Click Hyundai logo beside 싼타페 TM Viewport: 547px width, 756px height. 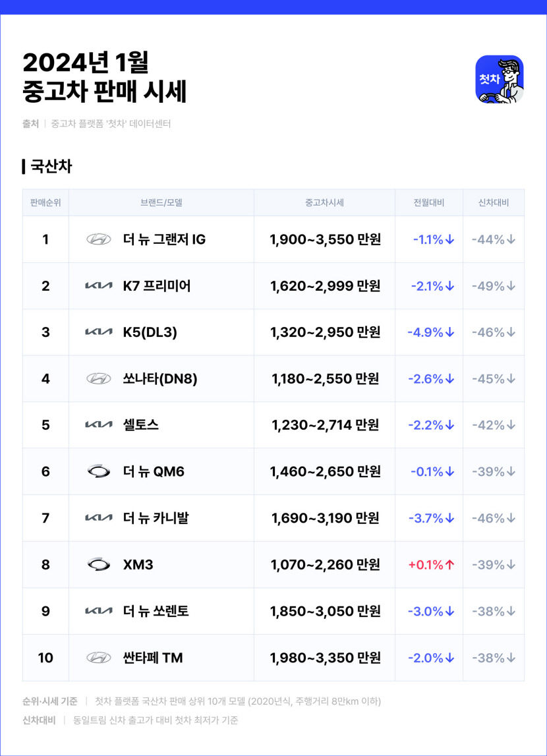coord(99,658)
